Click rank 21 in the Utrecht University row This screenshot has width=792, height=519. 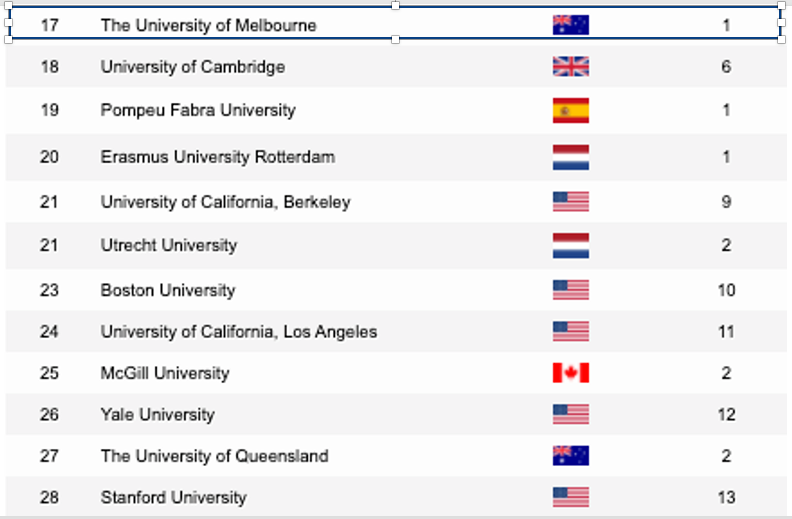click(49, 245)
